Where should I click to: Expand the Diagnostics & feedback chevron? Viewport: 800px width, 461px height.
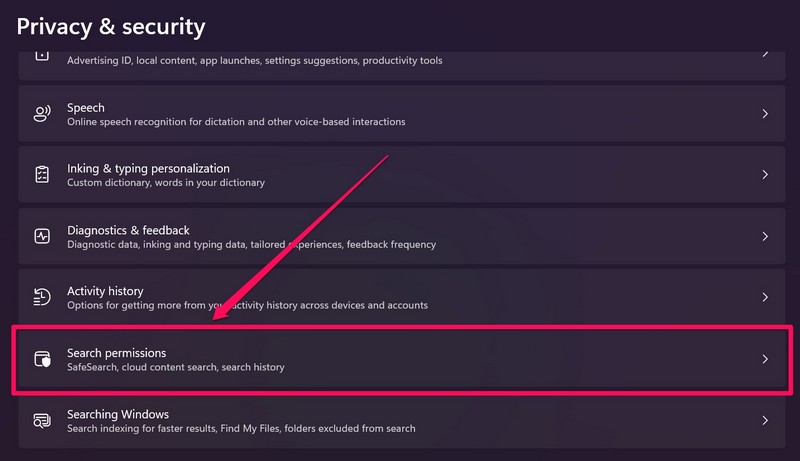(765, 237)
